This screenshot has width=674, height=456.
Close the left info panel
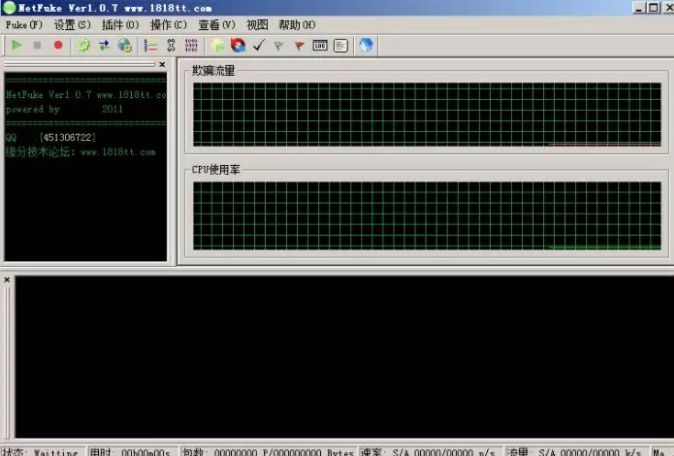coord(162,64)
